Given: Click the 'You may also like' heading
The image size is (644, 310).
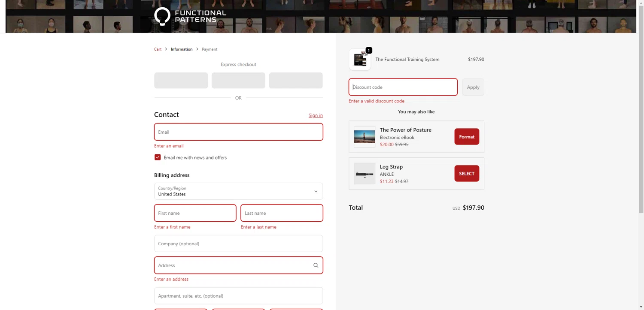Looking at the screenshot, I should 416,112.
